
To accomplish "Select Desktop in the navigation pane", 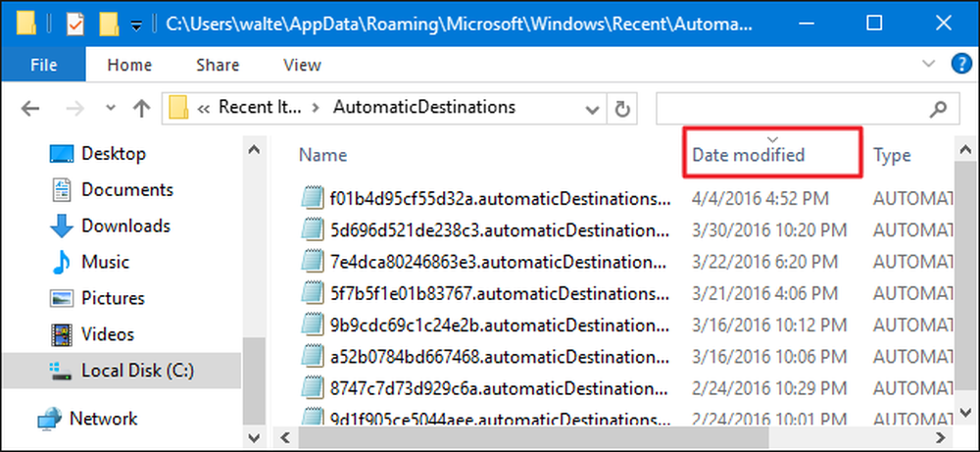I will coord(113,153).
